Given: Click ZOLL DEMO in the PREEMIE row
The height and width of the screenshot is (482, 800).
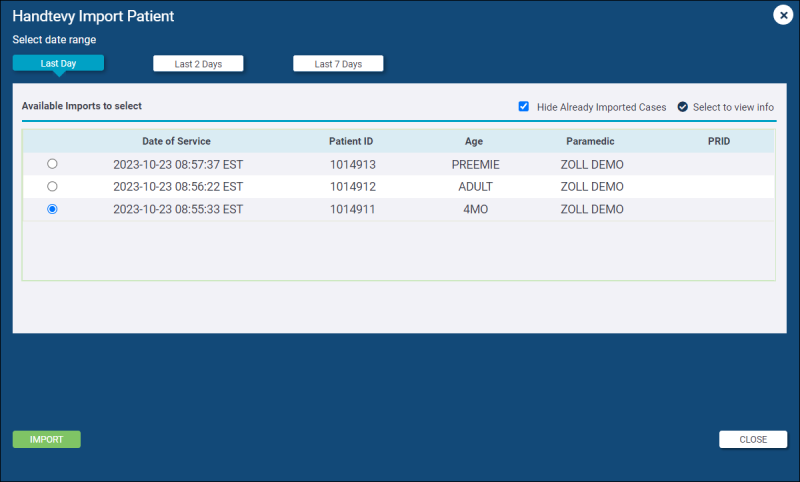Looking at the screenshot, I should click(592, 164).
